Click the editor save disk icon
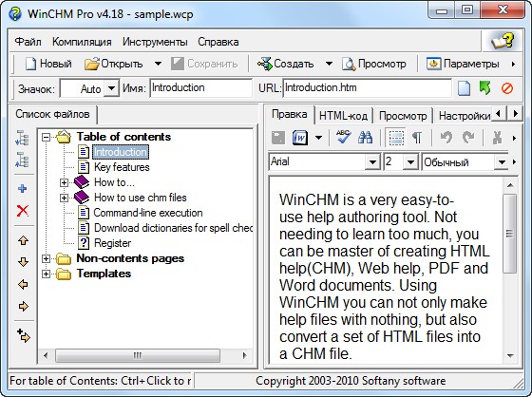The width and height of the screenshot is (532, 397). 278,138
